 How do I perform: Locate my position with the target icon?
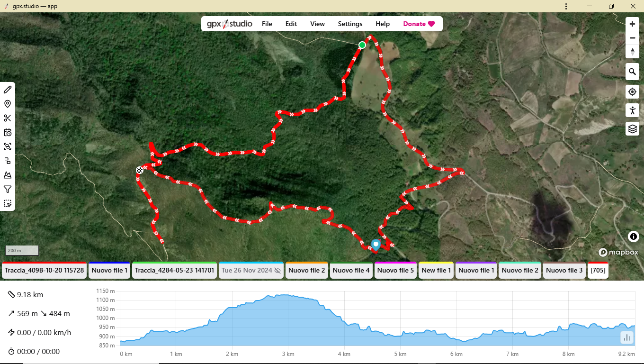coord(632,91)
